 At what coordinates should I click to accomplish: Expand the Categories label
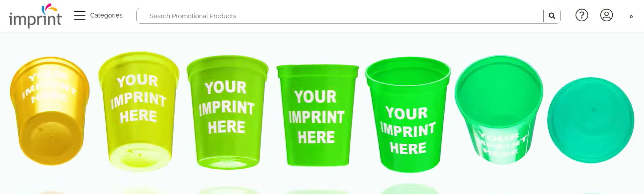tap(106, 15)
